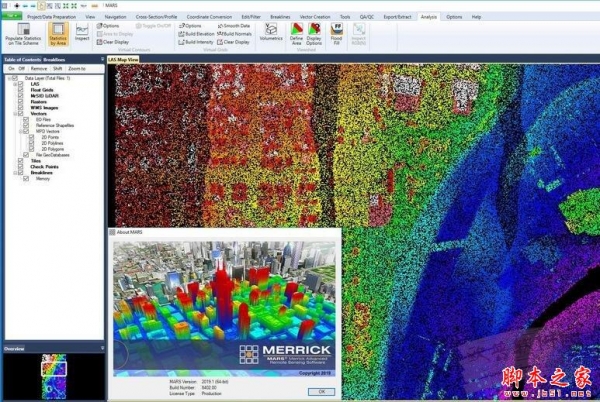Image resolution: width=600 pixels, height=402 pixels.
Task: Toggle the Float Grids checkbox
Action: 21,90
